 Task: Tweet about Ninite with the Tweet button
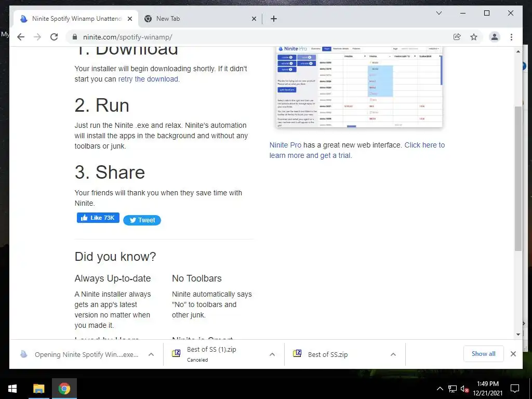142,220
